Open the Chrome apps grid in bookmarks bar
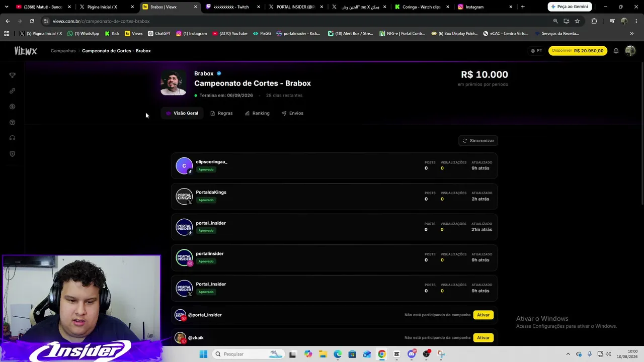This screenshot has height=362, width=644. pos(7,34)
